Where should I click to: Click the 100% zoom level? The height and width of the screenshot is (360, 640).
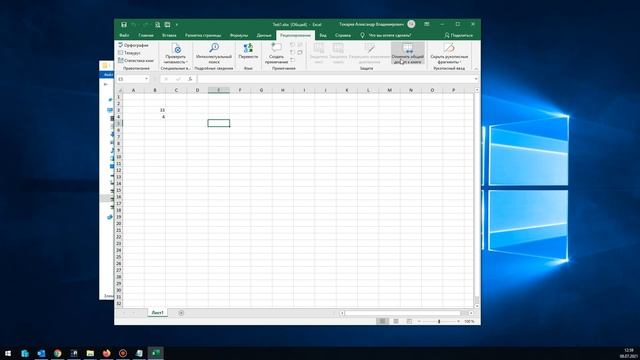point(469,321)
